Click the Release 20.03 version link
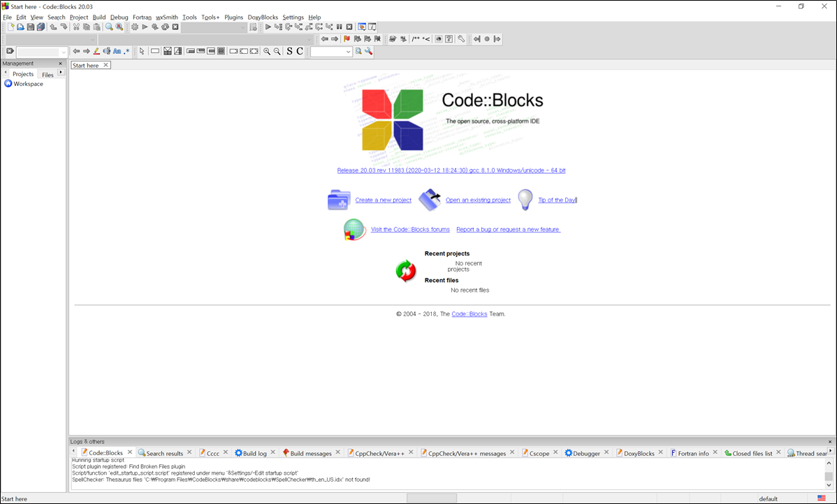The image size is (837, 504). [x=451, y=170]
